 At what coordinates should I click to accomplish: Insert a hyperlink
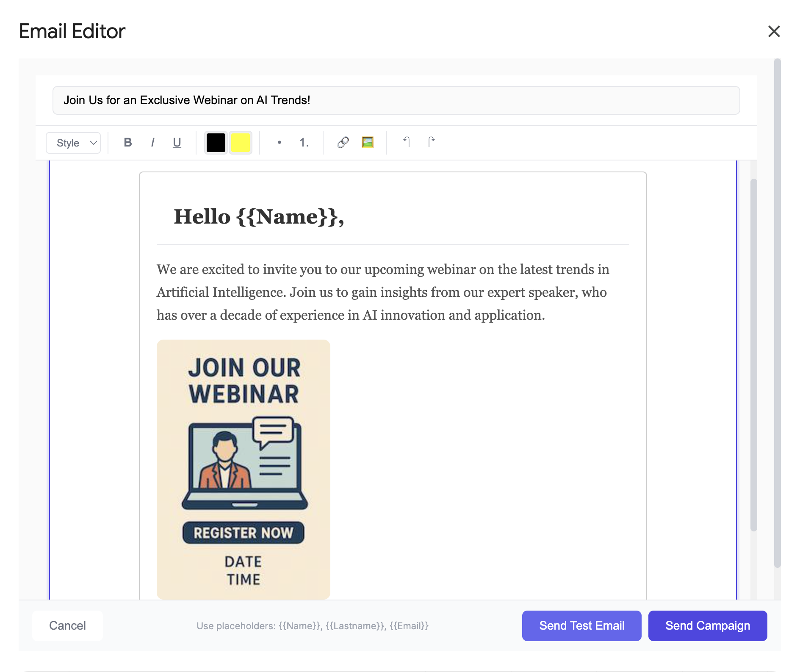pyautogui.click(x=343, y=143)
